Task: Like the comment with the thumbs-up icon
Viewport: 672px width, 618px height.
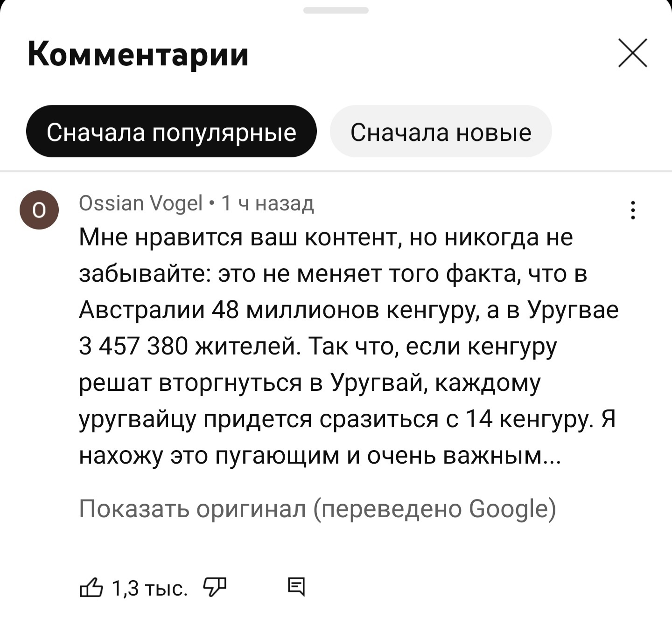Action: click(x=91, y=588)
